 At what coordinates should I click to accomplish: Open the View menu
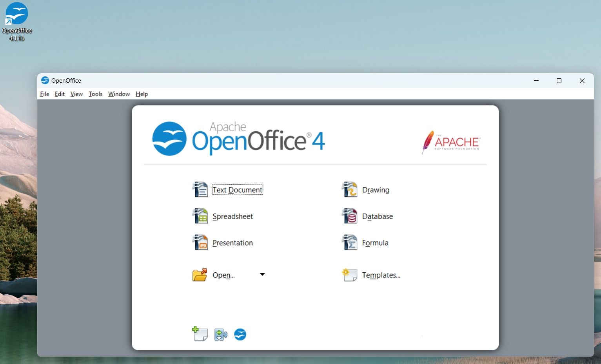(76, 94)
